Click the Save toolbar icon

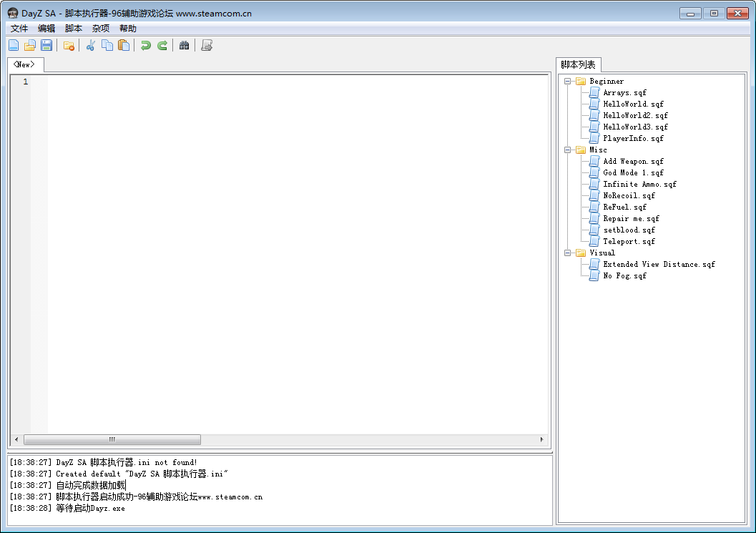46,45
